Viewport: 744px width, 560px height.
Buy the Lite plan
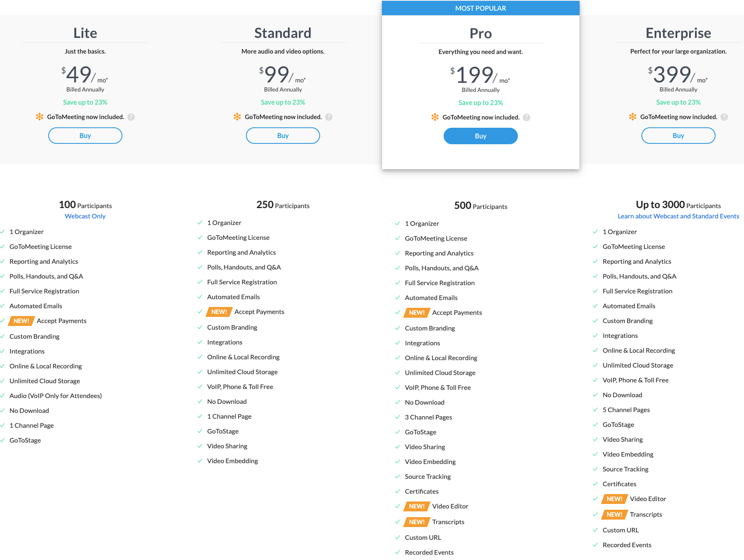[x=85, y=136]
